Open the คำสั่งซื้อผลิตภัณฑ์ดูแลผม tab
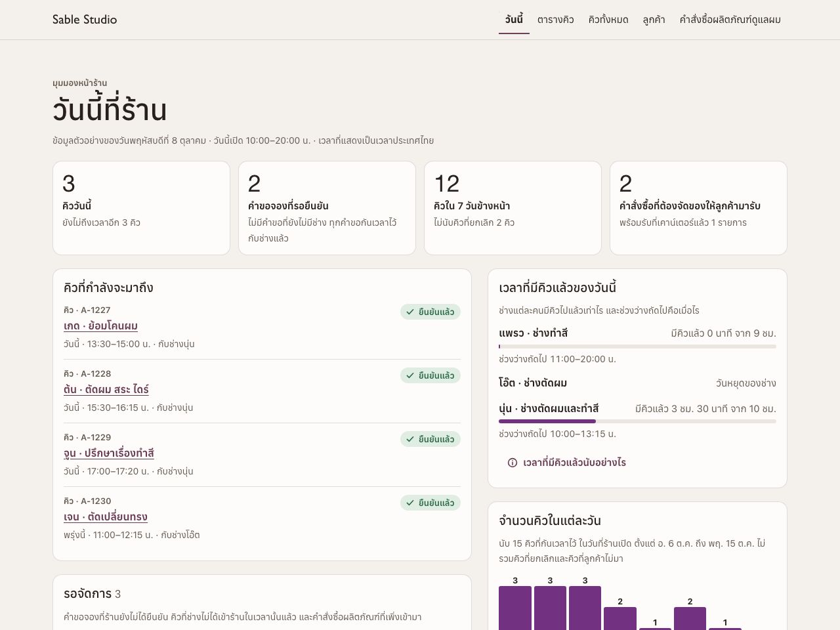 [730, 20]
